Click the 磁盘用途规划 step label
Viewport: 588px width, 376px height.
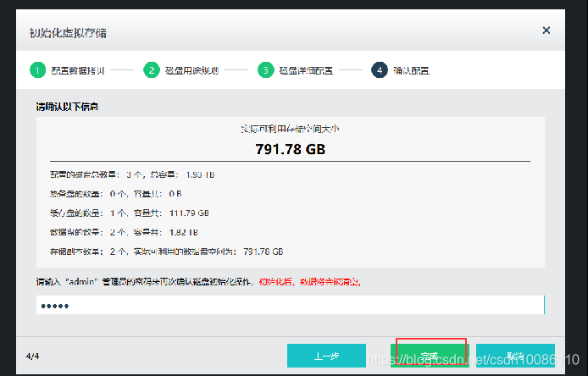point(191,70)
